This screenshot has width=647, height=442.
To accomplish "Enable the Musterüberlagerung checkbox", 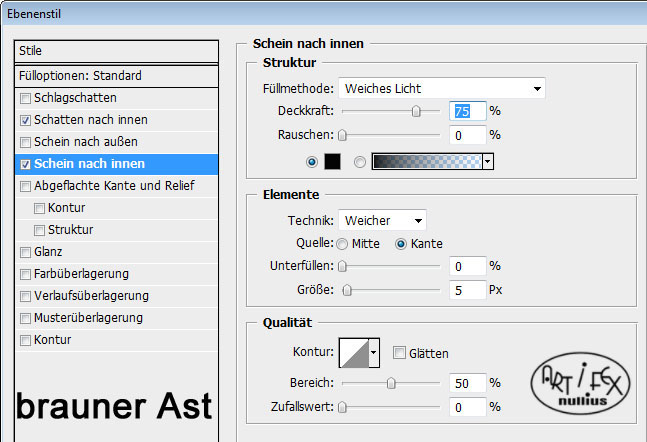I will click(26, 318).
